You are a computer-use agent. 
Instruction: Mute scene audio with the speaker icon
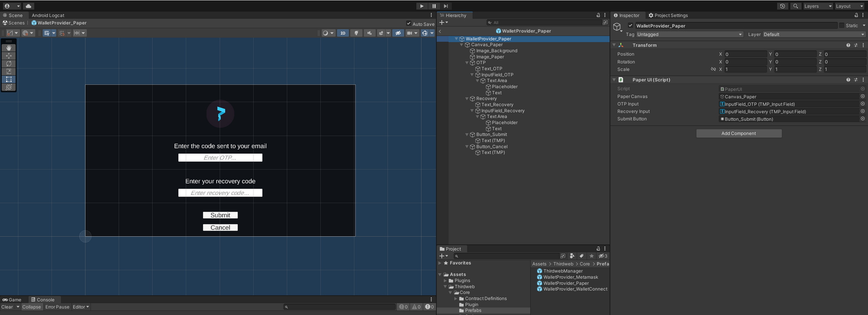tap(369, 33)
